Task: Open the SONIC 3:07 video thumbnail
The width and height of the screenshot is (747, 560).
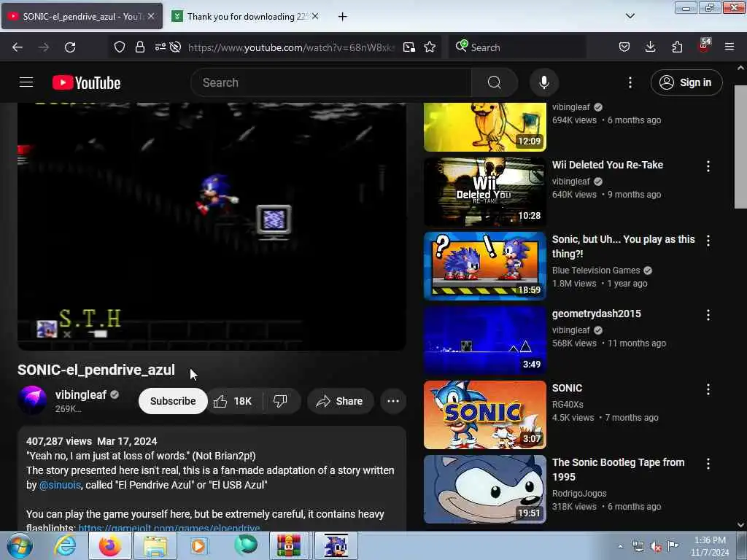Action: coord(485,414)
